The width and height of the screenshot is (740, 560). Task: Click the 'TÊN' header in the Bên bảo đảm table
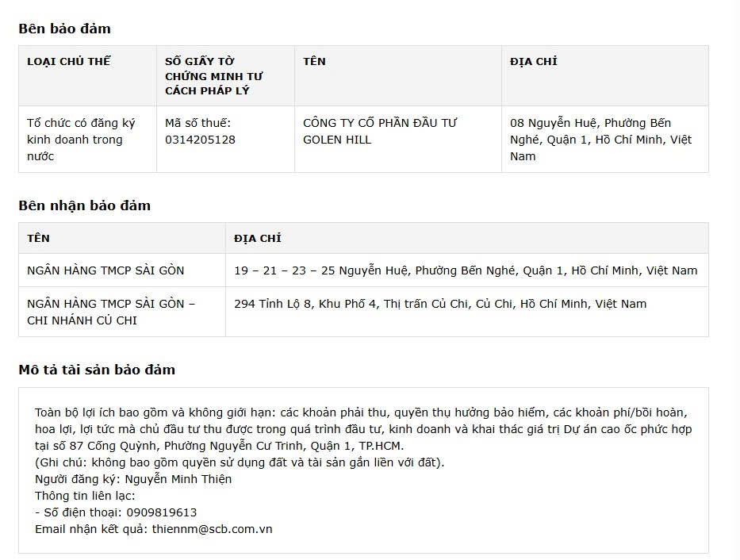tap(314, 61)
